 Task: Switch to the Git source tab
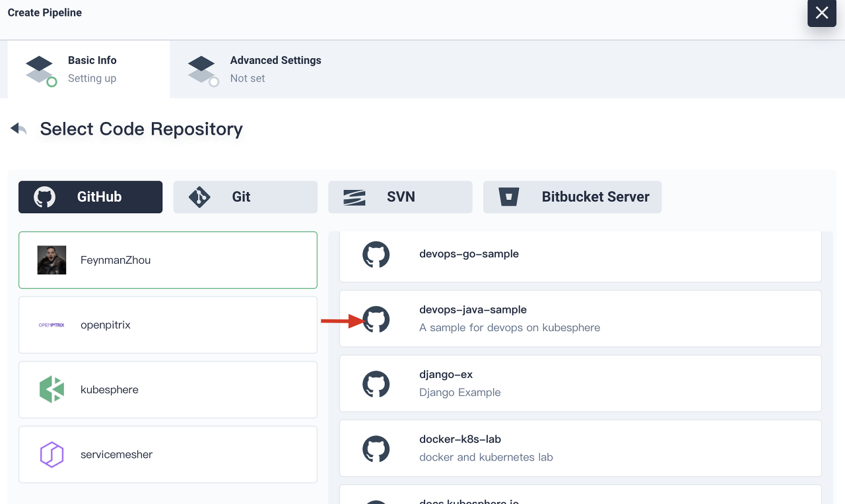click(246, 197)
